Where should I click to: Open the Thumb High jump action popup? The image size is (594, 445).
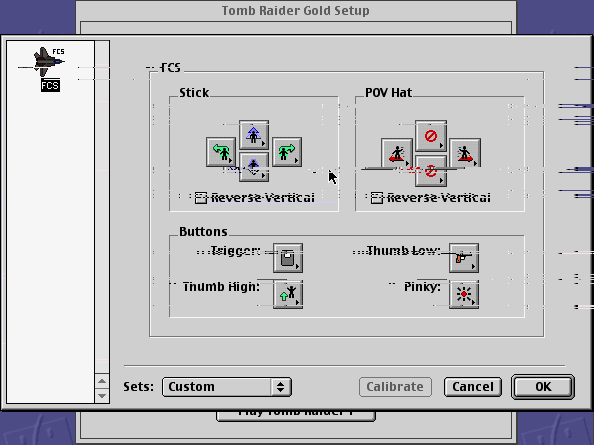tap(288, 294)
